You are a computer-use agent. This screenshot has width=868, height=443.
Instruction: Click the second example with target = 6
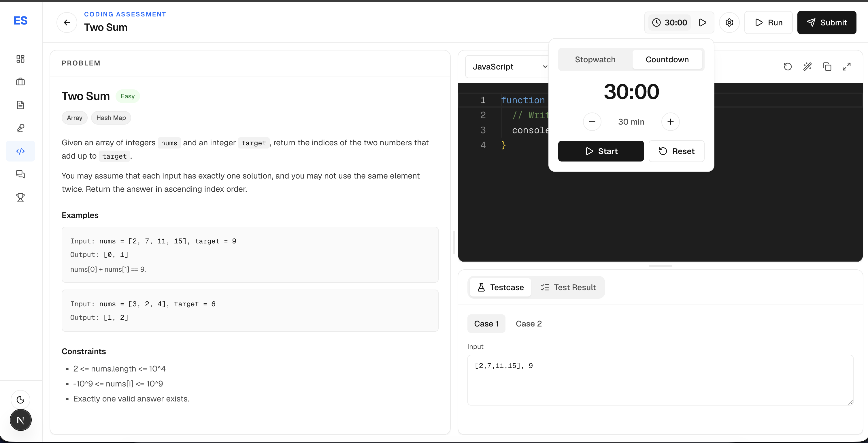[250, 311]
